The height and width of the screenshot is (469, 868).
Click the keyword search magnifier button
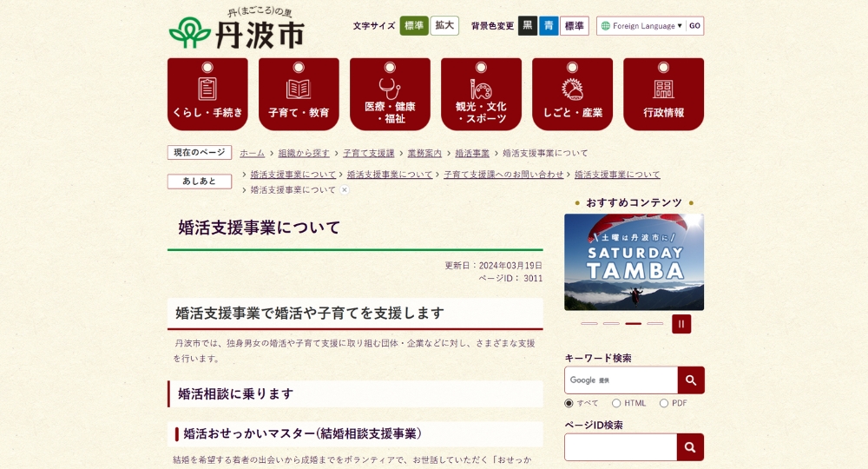pos(690,380)
